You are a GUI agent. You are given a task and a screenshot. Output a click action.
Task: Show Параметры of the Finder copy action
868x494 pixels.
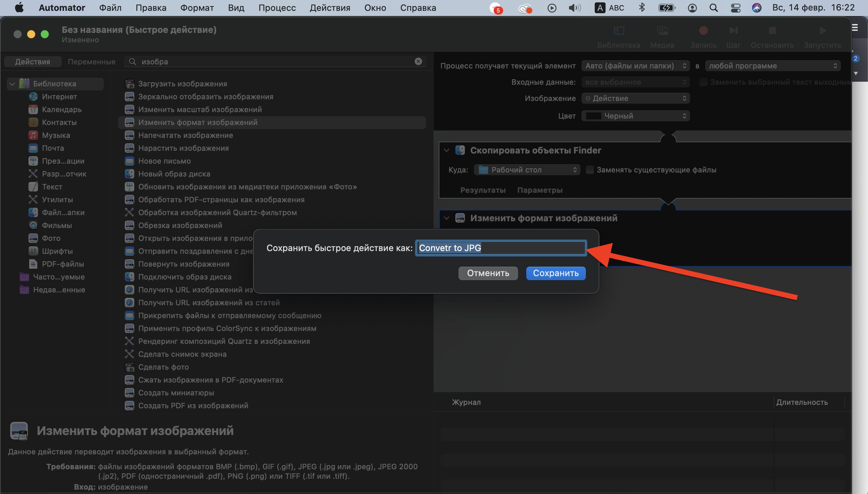coord(540,190)
